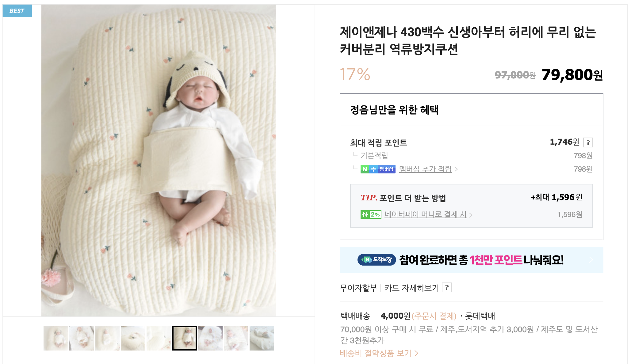
Task: Click the 도착보장 badge in the banner
Action: click(x=377, y=260)
